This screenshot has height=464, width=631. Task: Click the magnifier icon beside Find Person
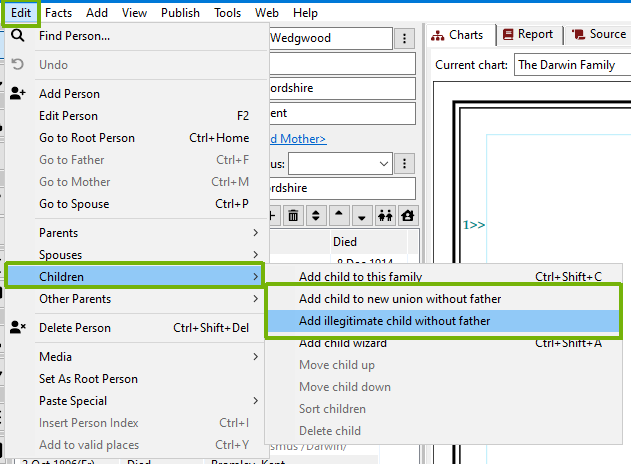(18, 36)
